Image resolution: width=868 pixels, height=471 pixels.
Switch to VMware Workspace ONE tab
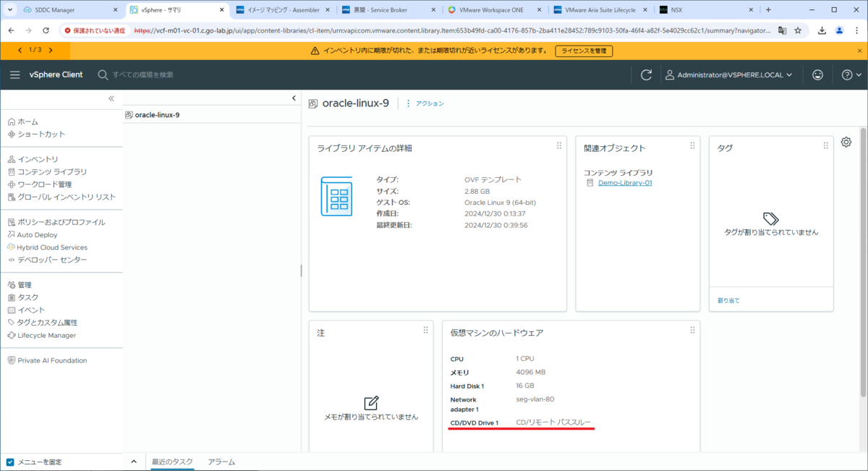(495, 10)
